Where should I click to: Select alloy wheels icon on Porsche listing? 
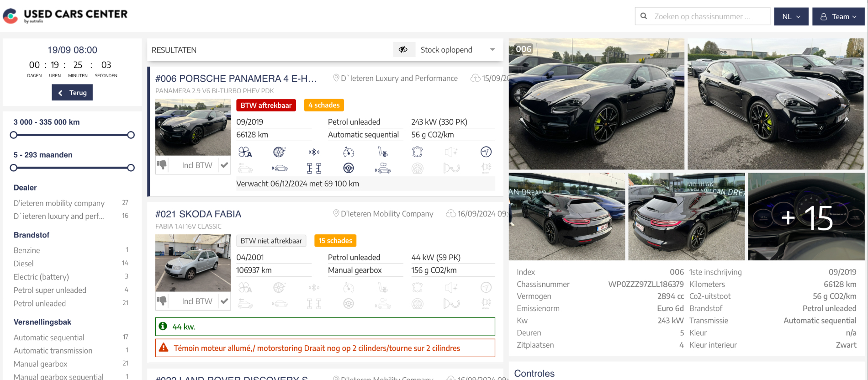tap(280, 152)
